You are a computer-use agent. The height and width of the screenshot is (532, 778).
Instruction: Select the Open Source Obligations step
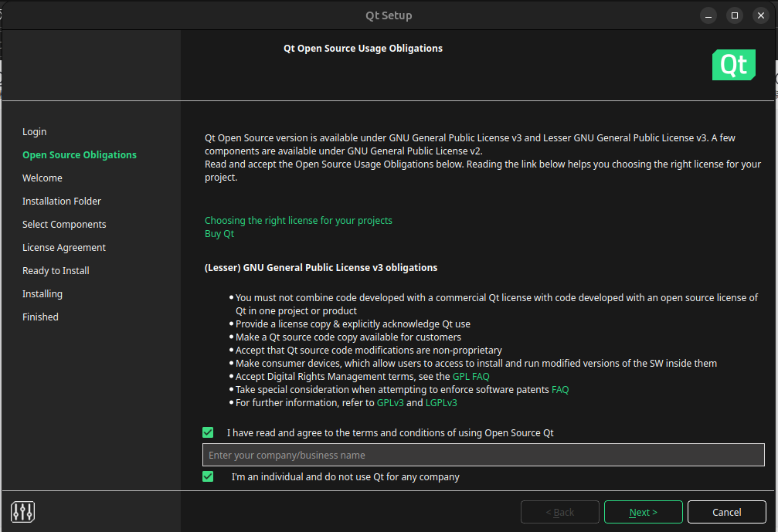click(x=80, y=154)
